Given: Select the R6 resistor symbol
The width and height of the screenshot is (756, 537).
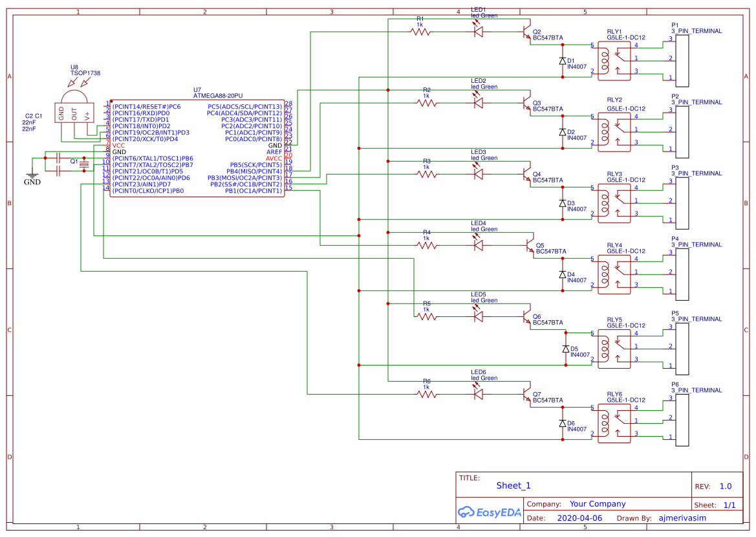Looking at the screenshot, I should point(427,394).
